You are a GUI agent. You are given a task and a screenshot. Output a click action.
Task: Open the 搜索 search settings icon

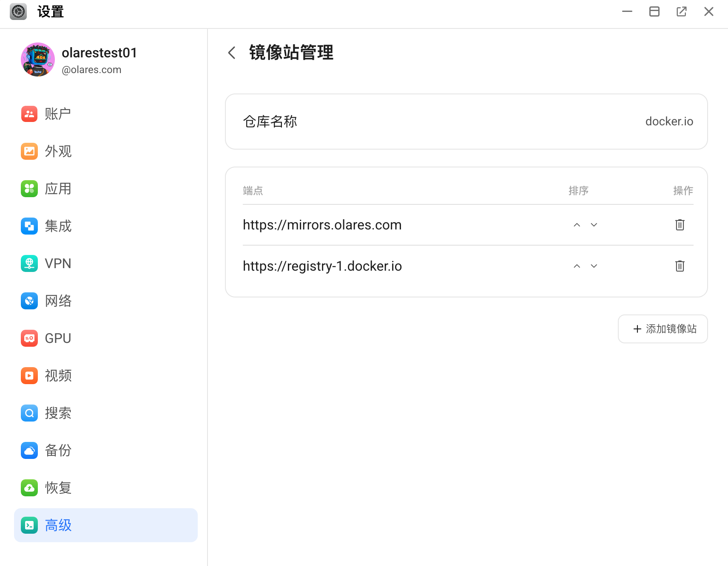pyautogui.click(x=29, y=413)
